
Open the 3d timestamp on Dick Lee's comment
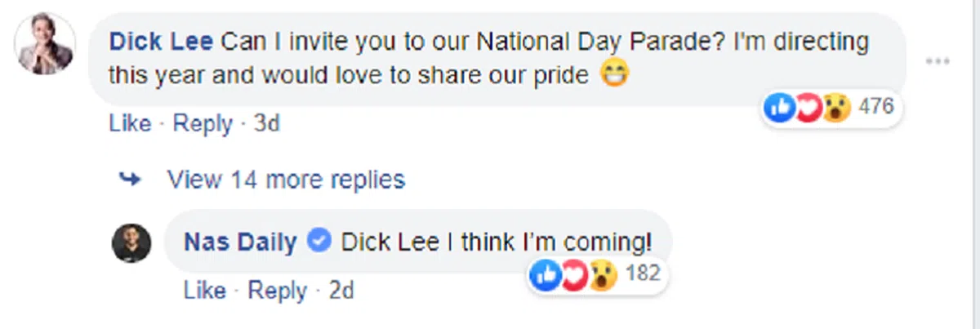tap(267, 123)
